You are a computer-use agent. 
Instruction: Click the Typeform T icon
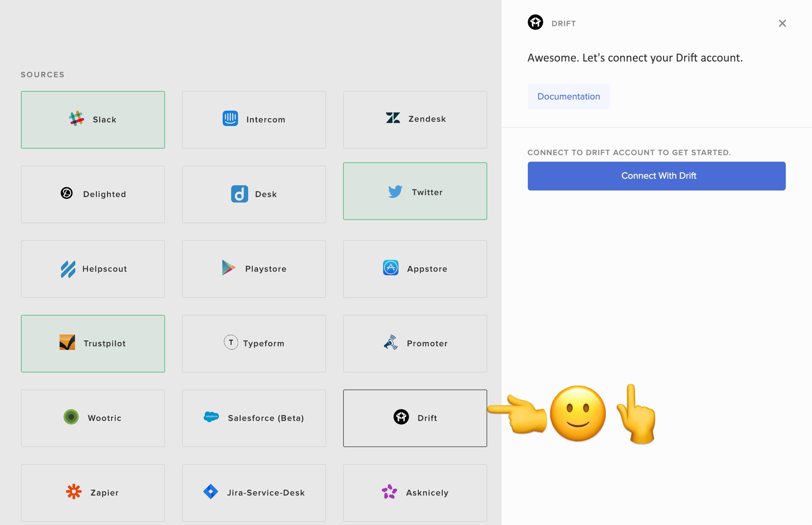(231, 342)
